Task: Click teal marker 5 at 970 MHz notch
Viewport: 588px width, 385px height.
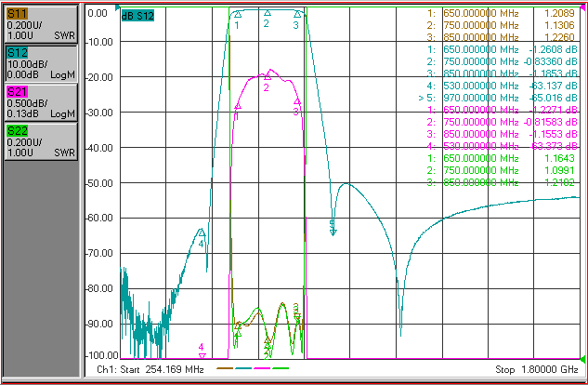Action: (333, 232)
